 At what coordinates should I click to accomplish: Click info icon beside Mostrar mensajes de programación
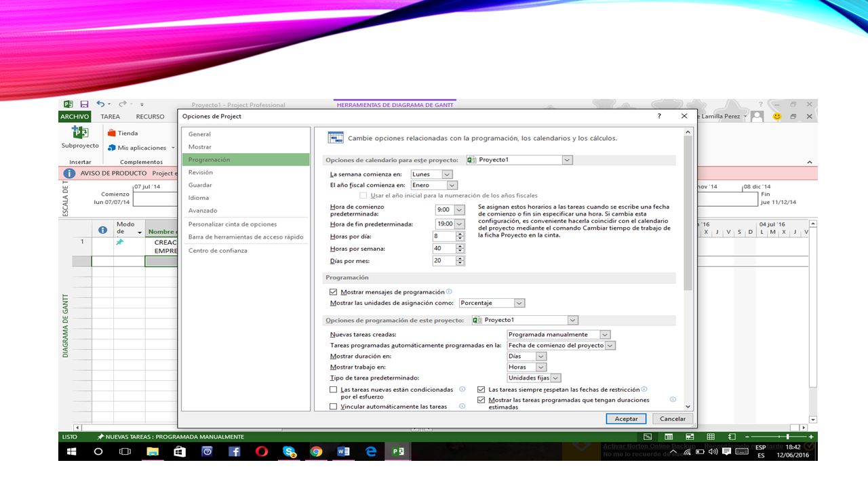click(449, 291)
